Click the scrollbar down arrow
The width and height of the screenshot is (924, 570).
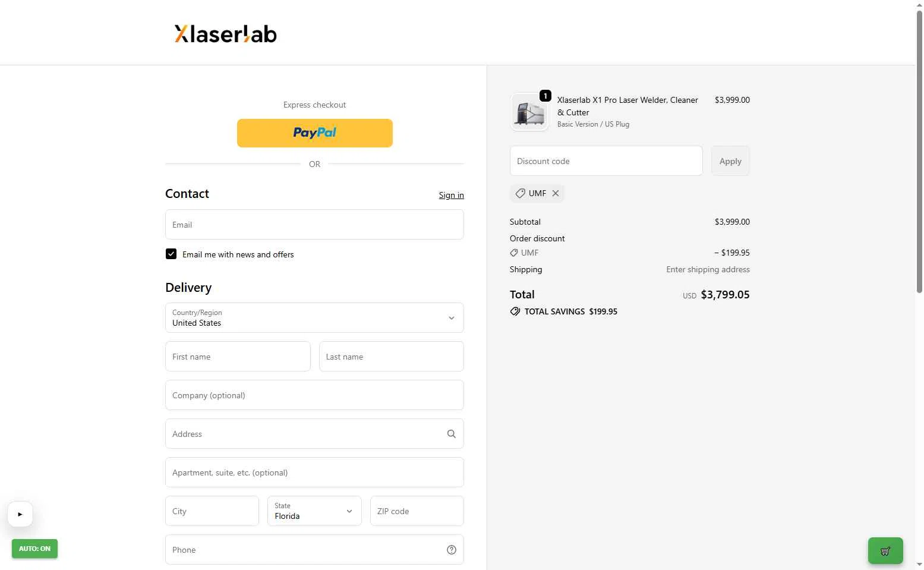(919, 565)
